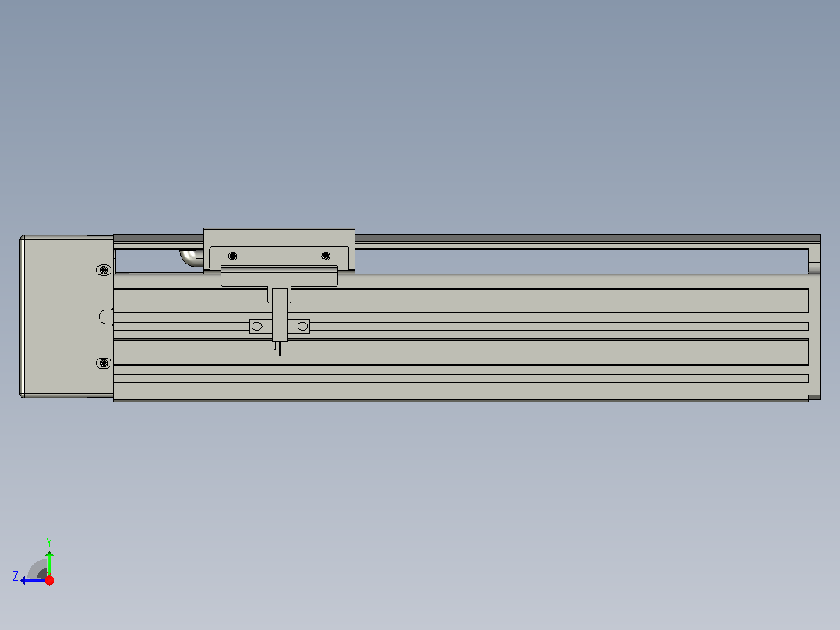Pick the left screw on the slider carriage
The height and width of the screenshot is (630, 840).
(x=232, y=257)
